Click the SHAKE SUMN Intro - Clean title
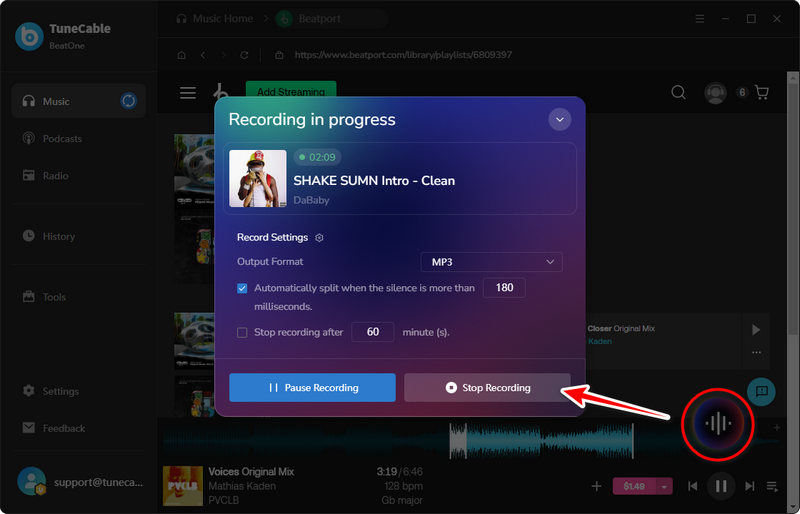 [x=374, y=181]
